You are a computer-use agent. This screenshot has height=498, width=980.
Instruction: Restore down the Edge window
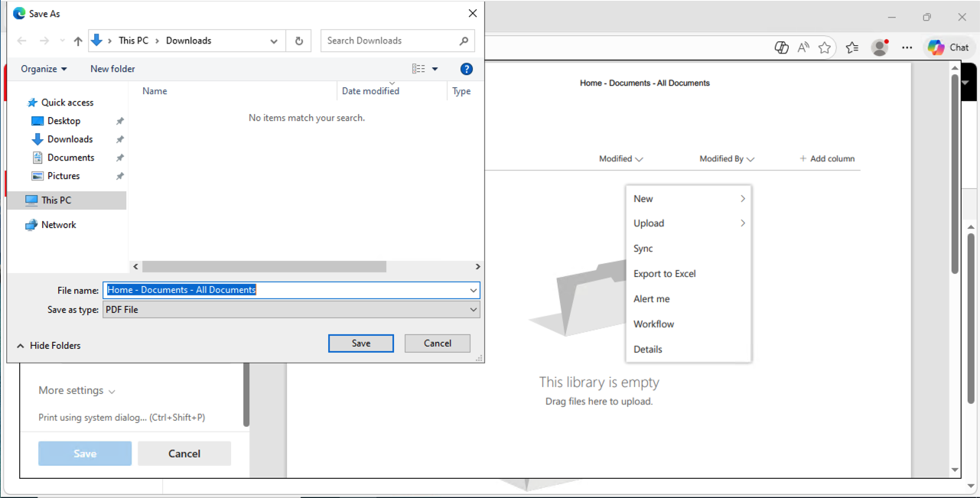tap(927, 17)
